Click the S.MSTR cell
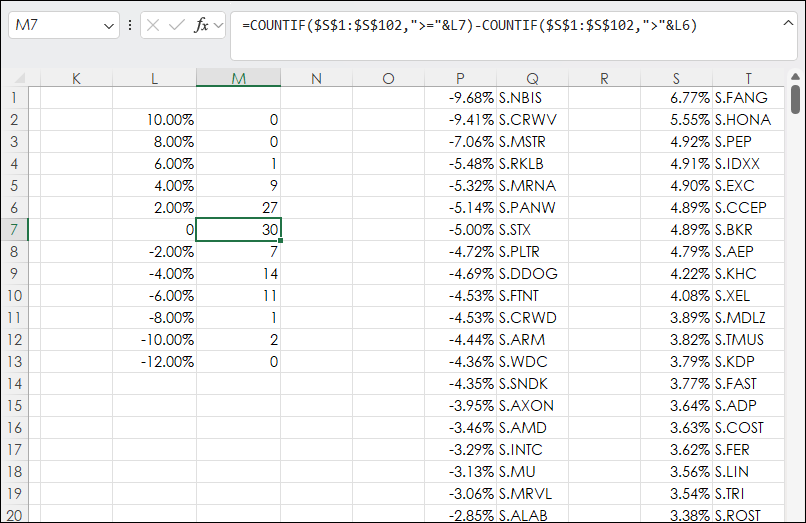Viewport: 806px width, 523px height. tap(533, 142)
